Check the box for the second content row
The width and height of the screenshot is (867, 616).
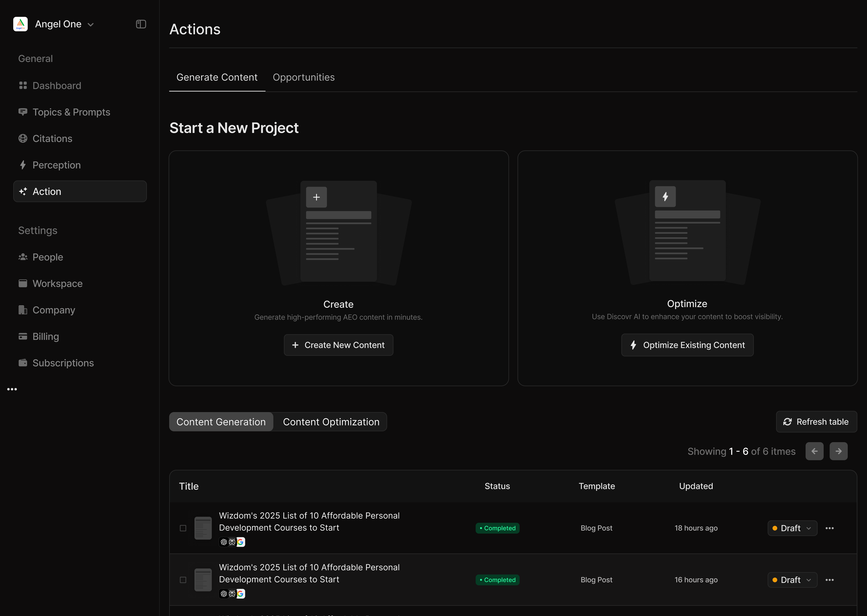click(183, 580)
